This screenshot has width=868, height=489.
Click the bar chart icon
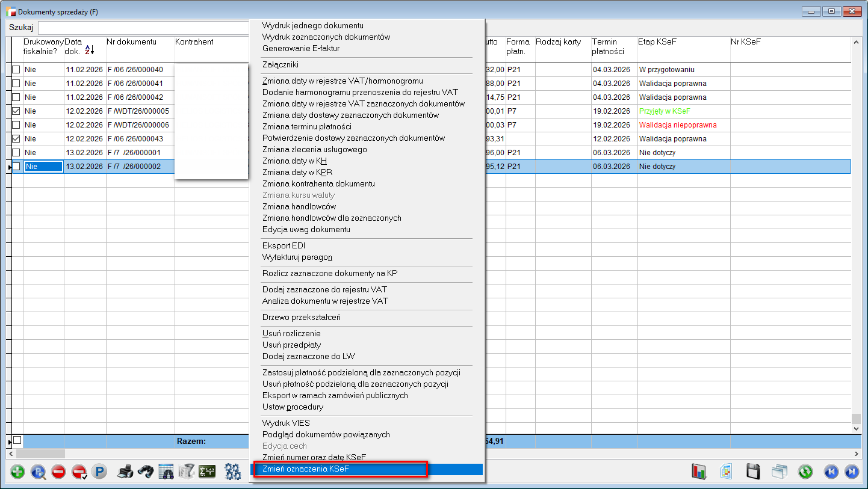click(x=699, y=472)
